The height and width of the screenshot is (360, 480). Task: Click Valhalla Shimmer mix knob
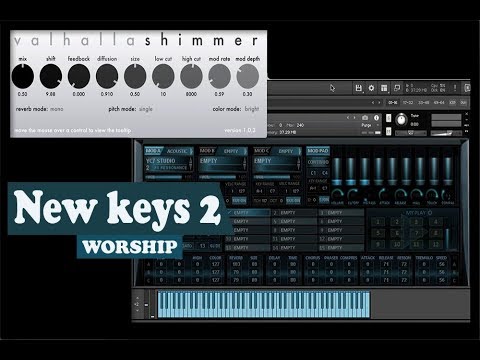click(23, 76)
